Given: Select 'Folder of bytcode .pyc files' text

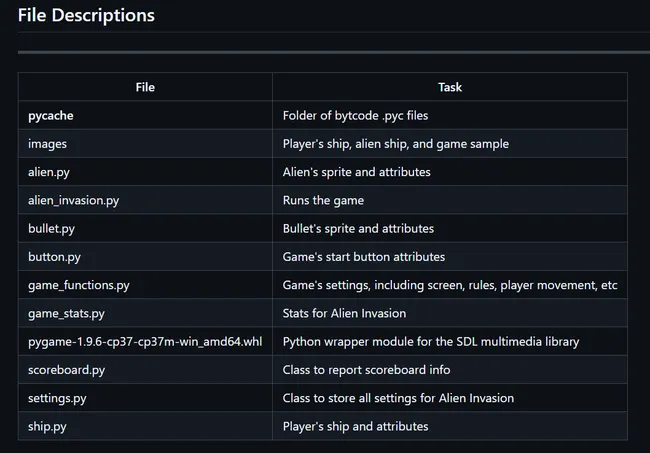Looking at the screenshot, I should click(x=355, y=116).
